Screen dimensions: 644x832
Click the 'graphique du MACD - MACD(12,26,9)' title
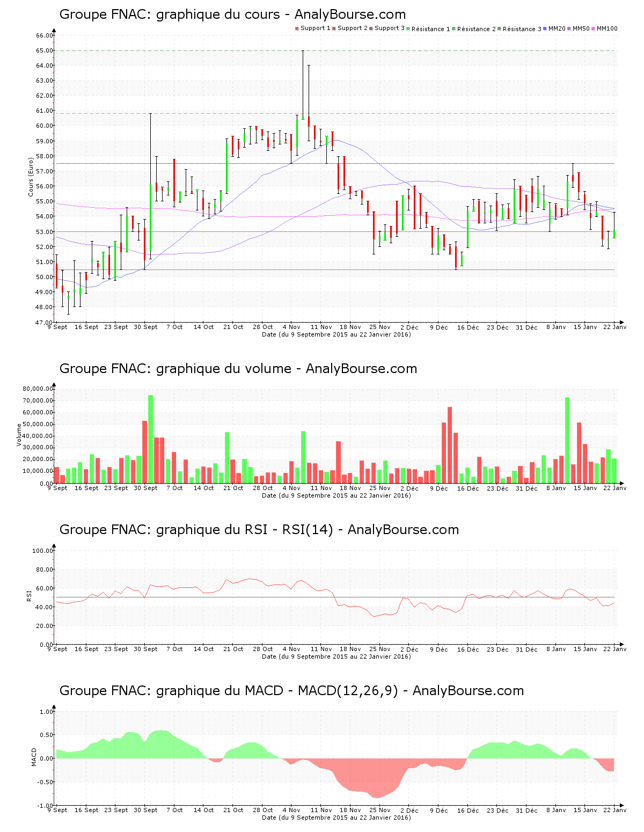(x=291, y=691)
